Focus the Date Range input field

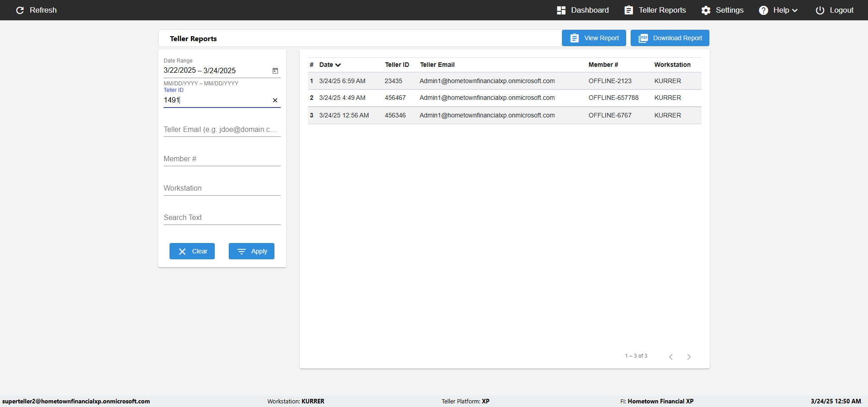[216, 70]
